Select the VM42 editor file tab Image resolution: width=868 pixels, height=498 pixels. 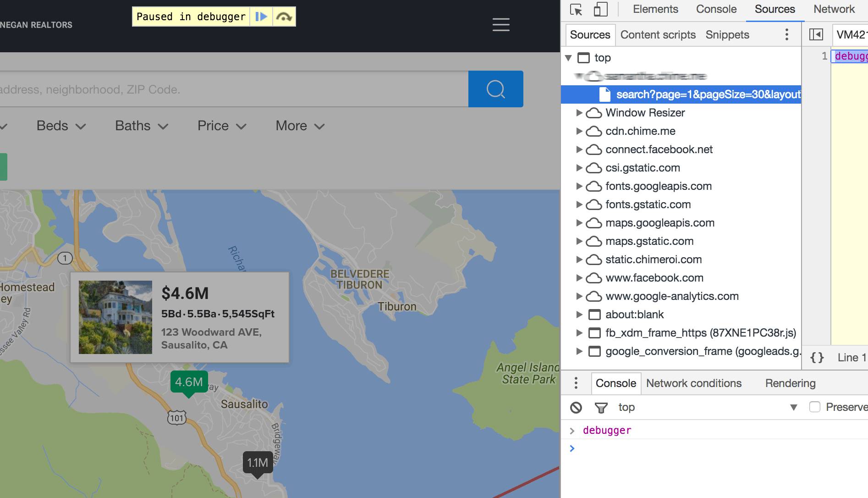click(851, 35)
